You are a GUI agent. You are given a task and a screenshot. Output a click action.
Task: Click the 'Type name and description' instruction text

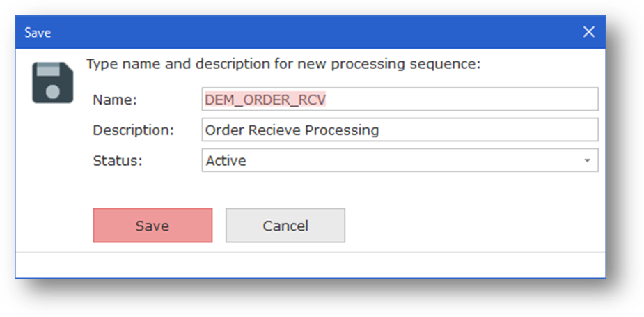[283, 65]
